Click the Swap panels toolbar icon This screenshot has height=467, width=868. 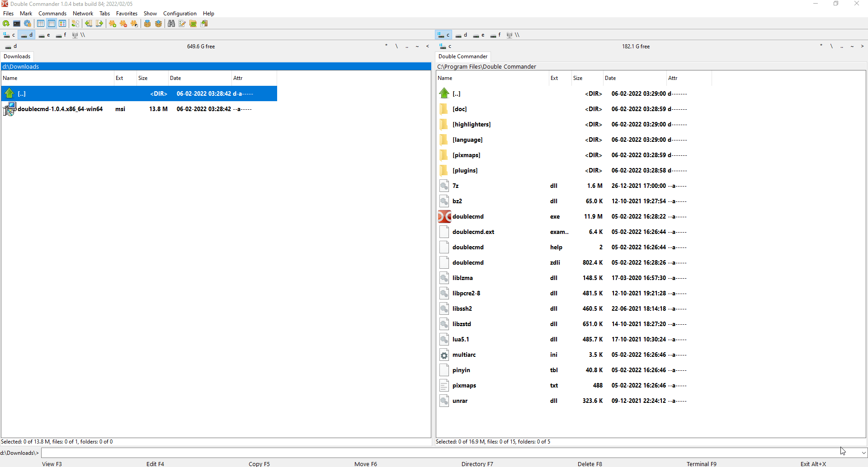click(75, 23)
